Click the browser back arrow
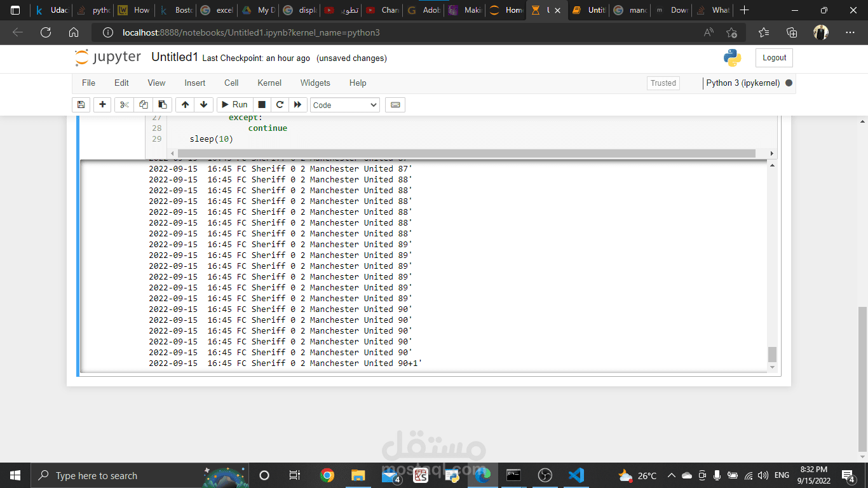The width and height of the screenshot is (868, 488). (x=18, y=32)
